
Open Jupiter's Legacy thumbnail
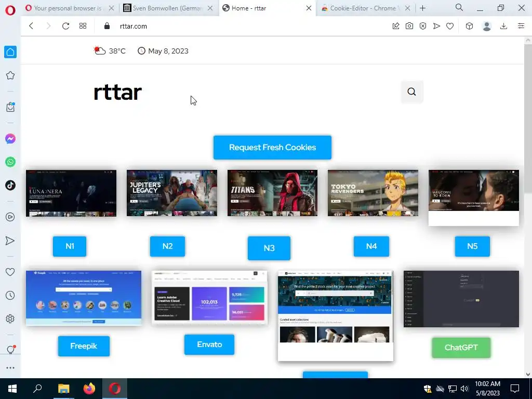tap(171, 193)
